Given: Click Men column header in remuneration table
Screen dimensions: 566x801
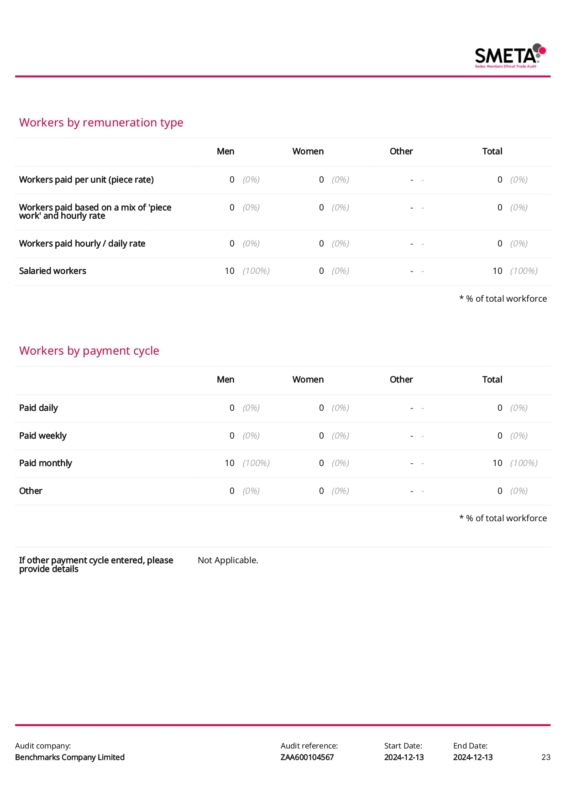Looking at the screenshot, I should coord(225,151).
